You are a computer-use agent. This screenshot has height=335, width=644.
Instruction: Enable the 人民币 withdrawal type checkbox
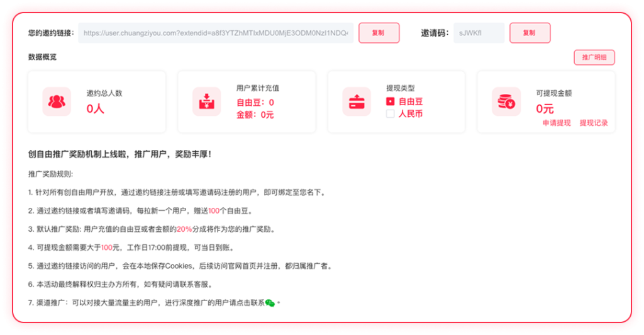tap(390, 114)
